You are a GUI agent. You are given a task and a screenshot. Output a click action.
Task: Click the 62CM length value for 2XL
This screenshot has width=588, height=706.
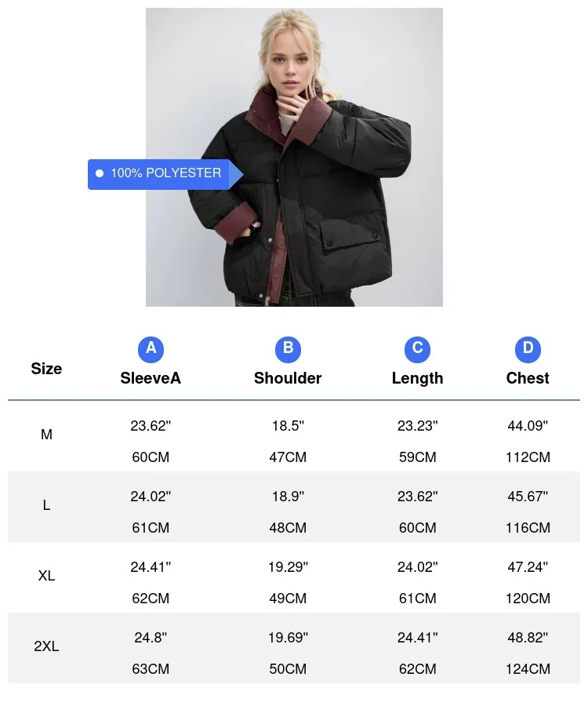click(x=417, y=669)
